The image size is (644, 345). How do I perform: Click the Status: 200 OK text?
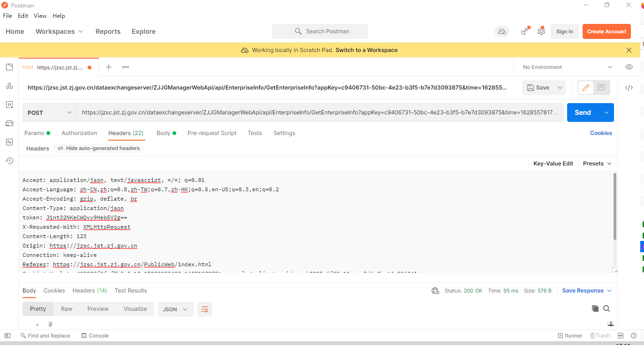coord(464,291)
